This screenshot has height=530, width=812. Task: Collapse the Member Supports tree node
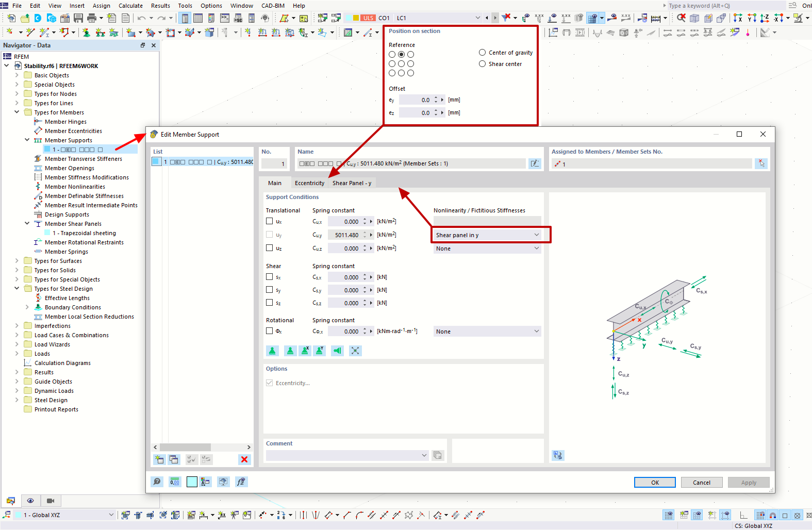[x=27, y=140]
